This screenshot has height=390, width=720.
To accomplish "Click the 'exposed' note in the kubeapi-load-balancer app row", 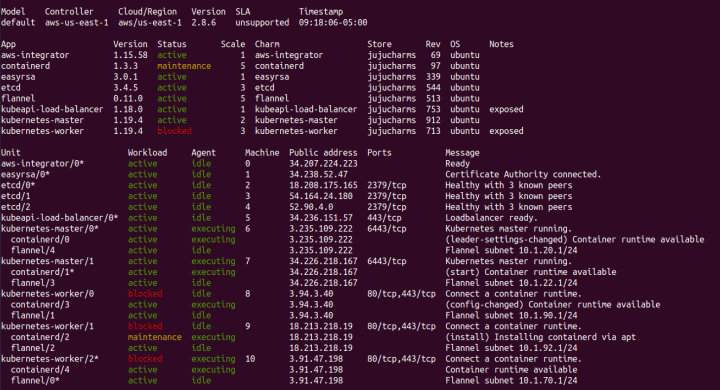I will [x=506, y=109].
